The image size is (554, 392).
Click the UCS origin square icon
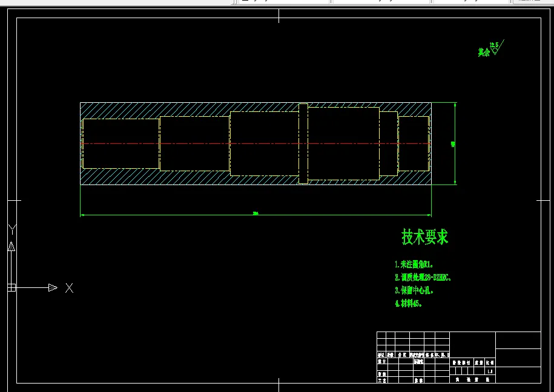(12, 288)
